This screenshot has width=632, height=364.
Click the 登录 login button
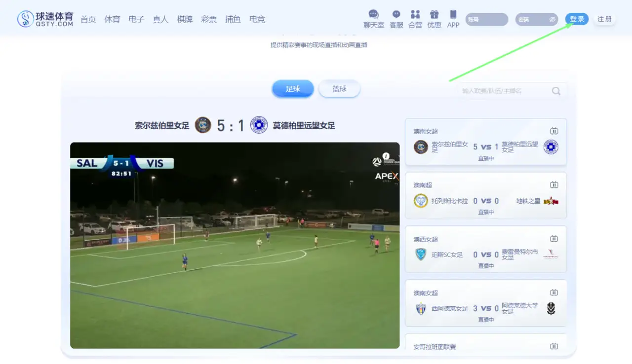coord(577,19)
